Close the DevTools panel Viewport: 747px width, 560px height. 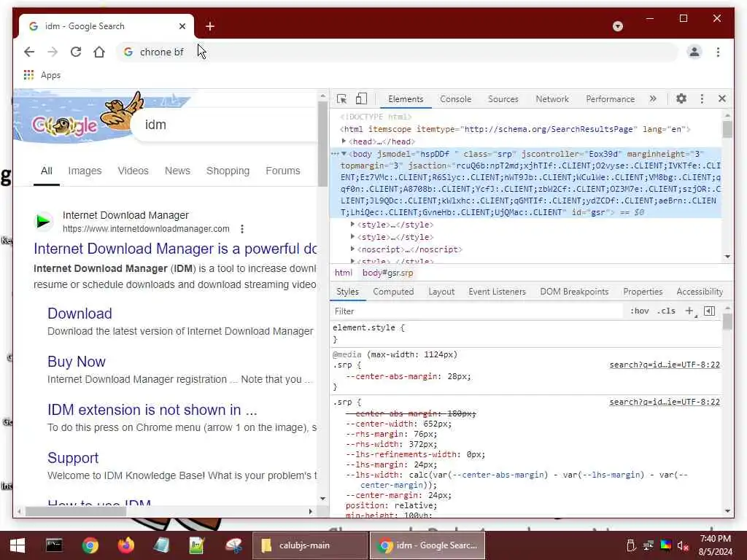(x=721, y=98)
